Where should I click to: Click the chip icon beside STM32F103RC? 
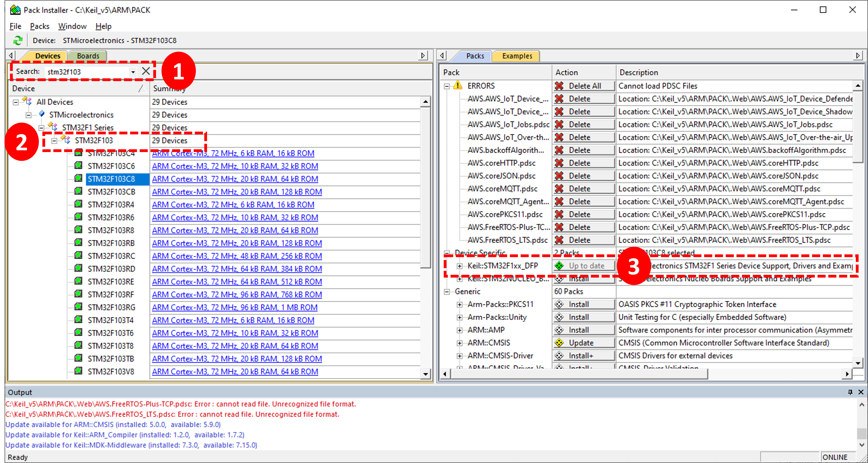pyautogui.click(x=78, y=255)
